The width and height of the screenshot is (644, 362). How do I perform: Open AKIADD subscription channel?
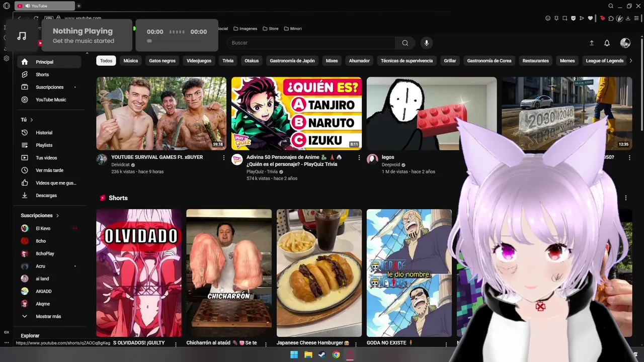point(49,291)
